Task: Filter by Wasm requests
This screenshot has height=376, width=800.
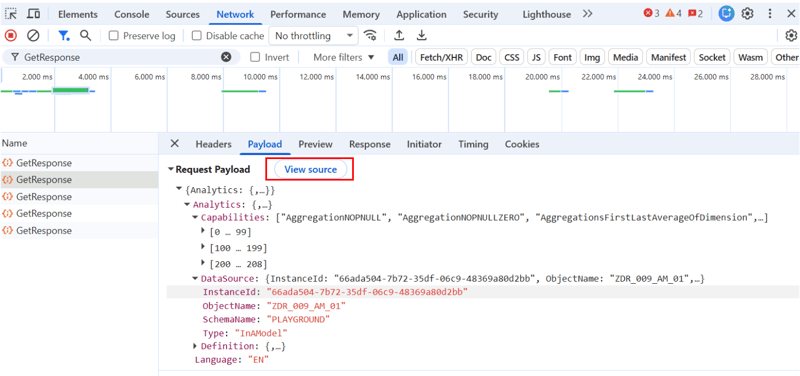Action: (751, 57)
